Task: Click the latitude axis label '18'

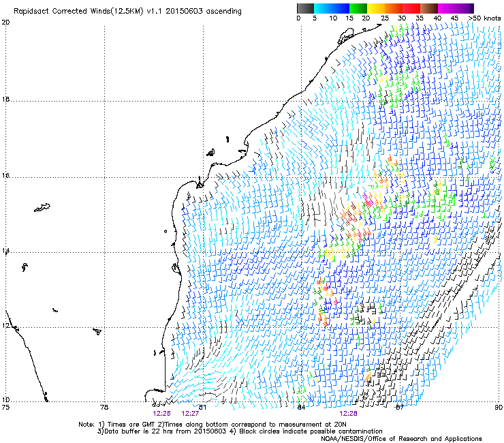Action: point(5,99)
